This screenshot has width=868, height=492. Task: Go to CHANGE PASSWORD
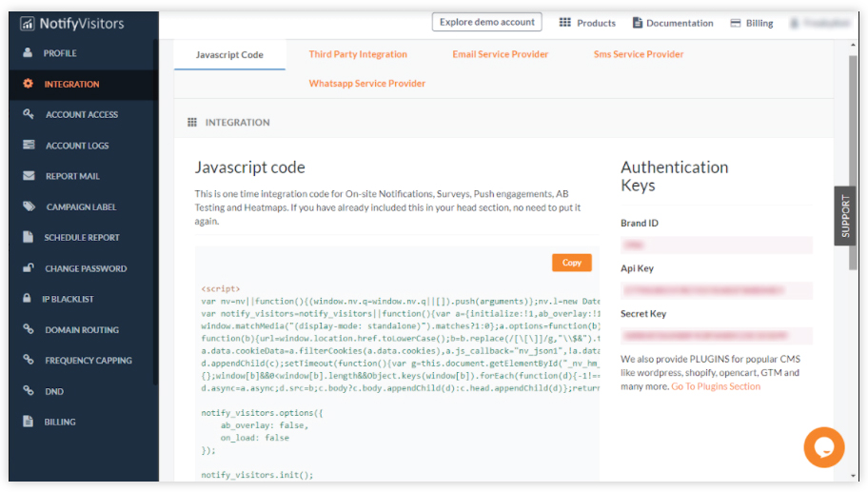[x=84, y=268]
